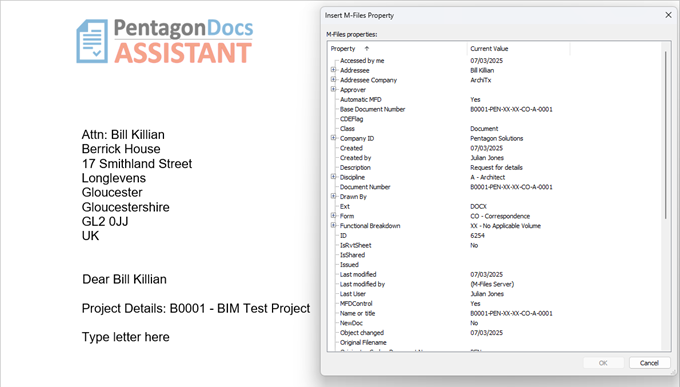The image size is (680, 387).
Task: Select the MFDControl property row
Action: [x=356, y=304]
